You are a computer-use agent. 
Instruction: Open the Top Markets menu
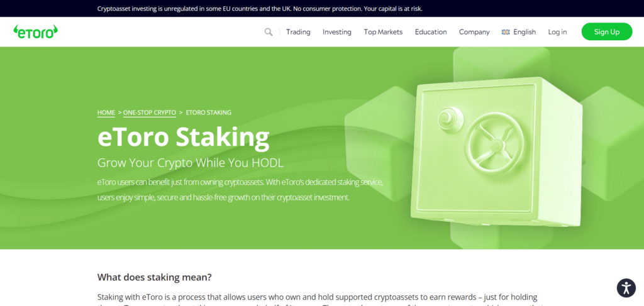pyautogui.click(x=383, y=32)
